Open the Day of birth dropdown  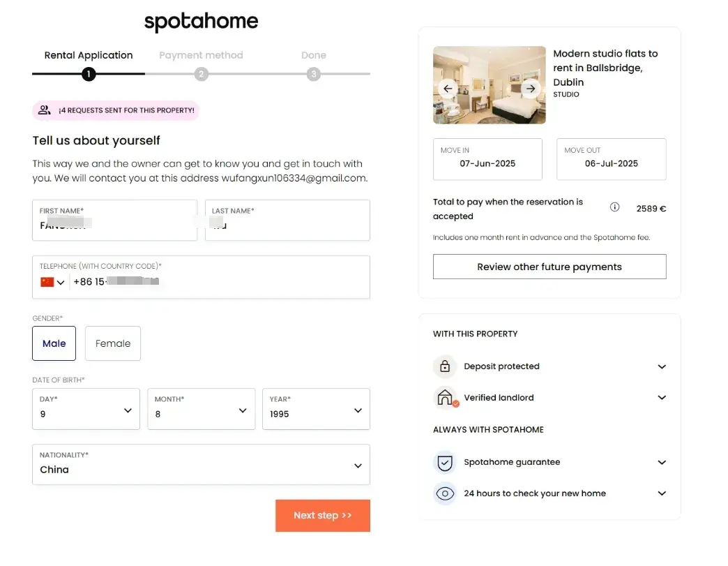click(x=86, y=409)
